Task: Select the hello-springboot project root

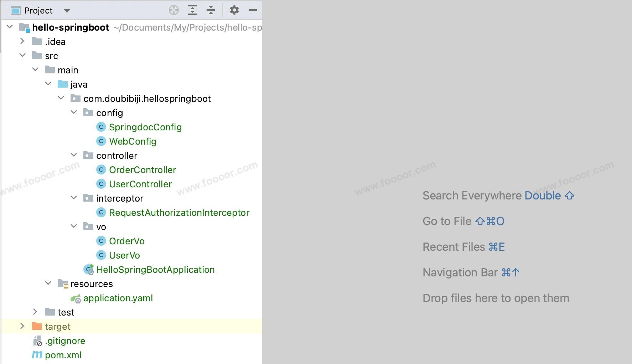Action: tap(71, 27)
